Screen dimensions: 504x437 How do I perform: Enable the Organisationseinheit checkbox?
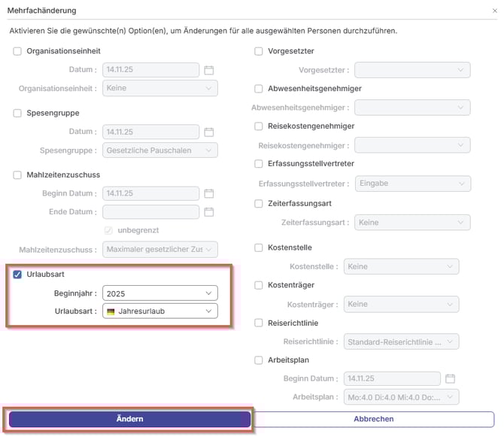pos(17,51)
